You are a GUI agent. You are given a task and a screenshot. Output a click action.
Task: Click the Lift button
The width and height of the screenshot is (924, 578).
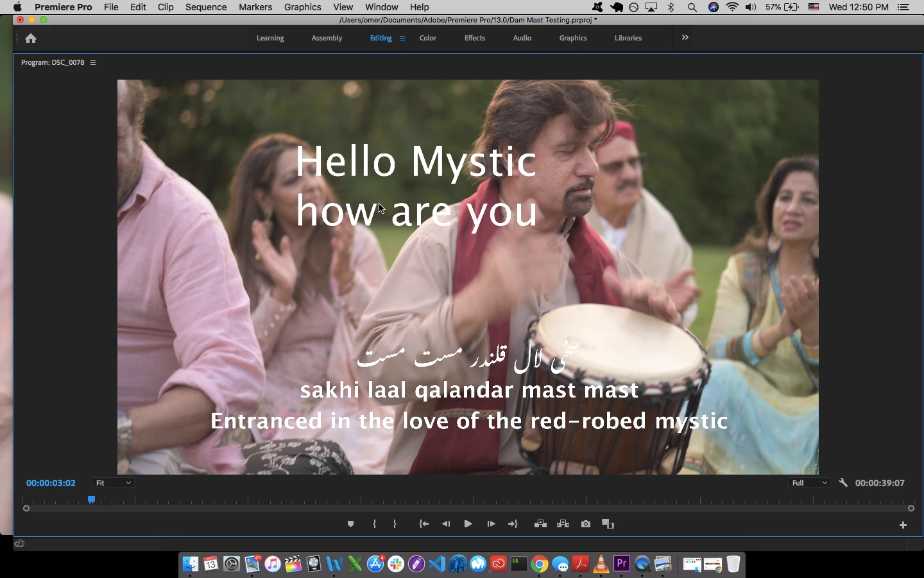(541, 524)
